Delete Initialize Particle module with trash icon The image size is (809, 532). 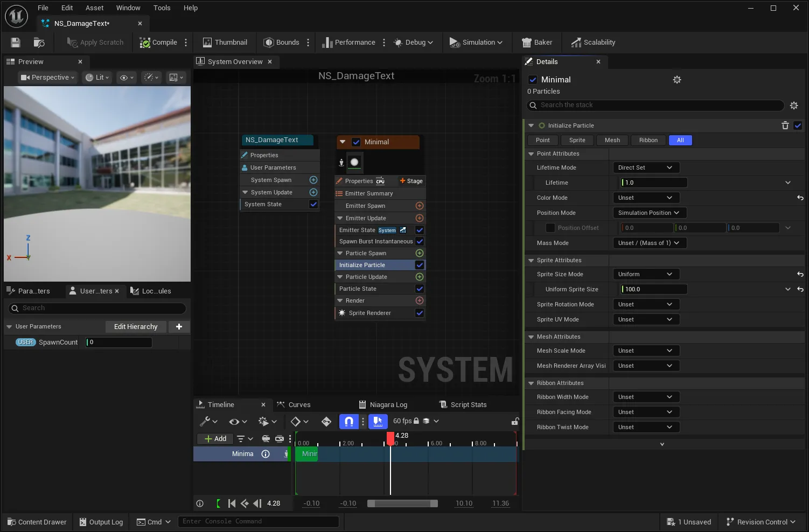(785, 125)
